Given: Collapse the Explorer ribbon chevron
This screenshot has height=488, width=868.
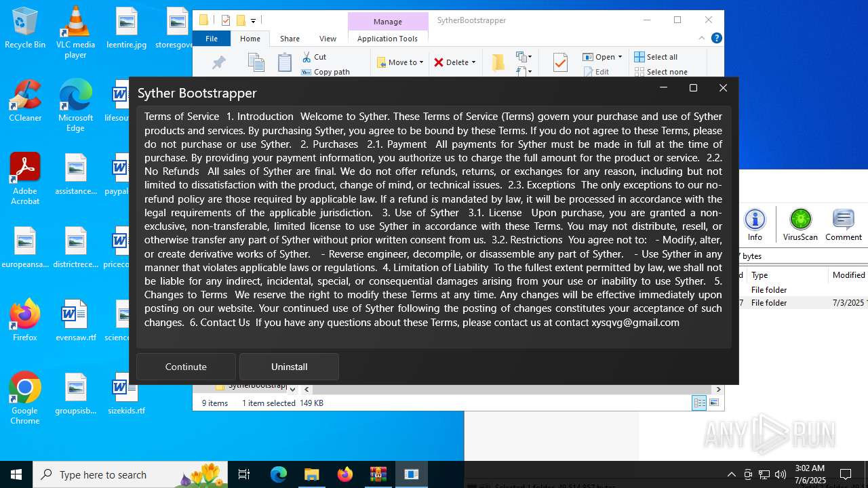Looking at the screenshot, I should pyautogui.click(x=702, y=39).
